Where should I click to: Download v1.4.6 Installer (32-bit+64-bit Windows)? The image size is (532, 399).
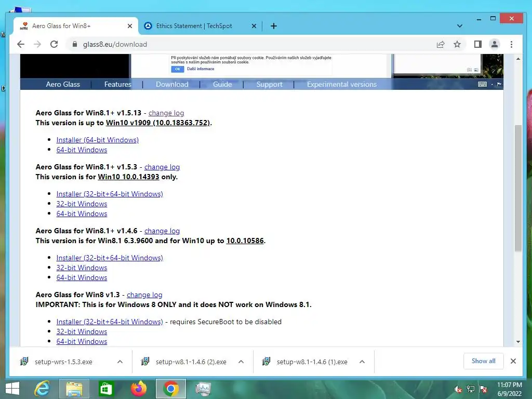[x=110, y=258]
